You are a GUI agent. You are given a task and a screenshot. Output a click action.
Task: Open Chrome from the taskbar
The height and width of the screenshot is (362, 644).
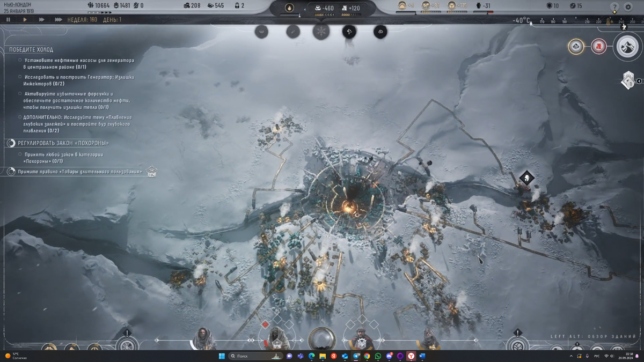point(367,356)
